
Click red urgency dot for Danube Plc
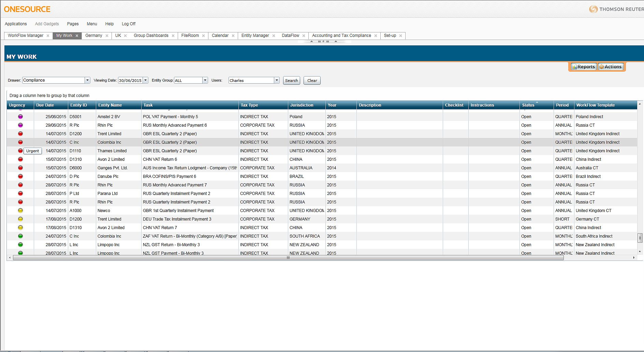[20, 177]
